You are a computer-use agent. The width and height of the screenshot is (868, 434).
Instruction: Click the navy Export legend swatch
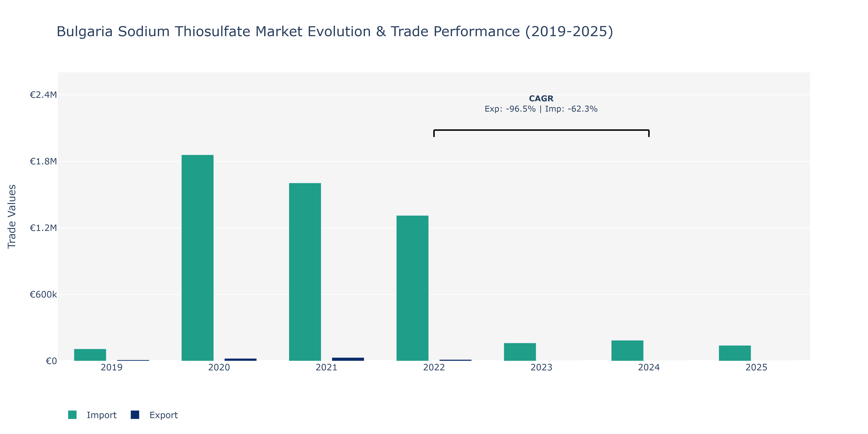pos(135,415)
